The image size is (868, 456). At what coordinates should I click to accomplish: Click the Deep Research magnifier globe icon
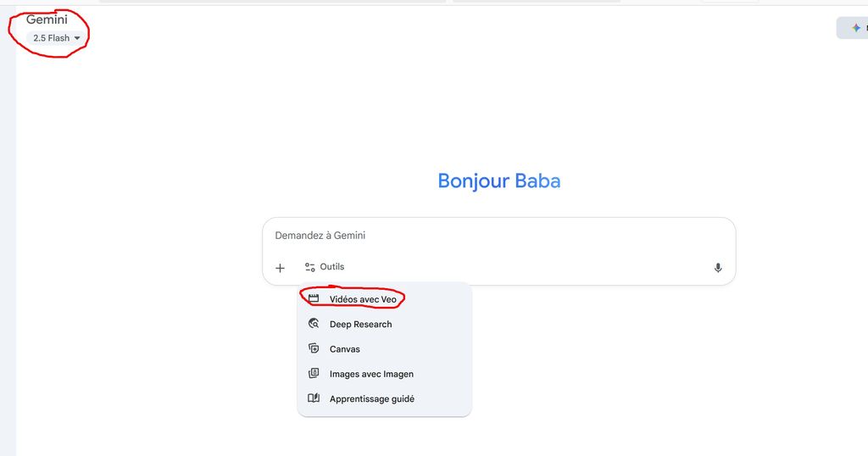(314, 324)
